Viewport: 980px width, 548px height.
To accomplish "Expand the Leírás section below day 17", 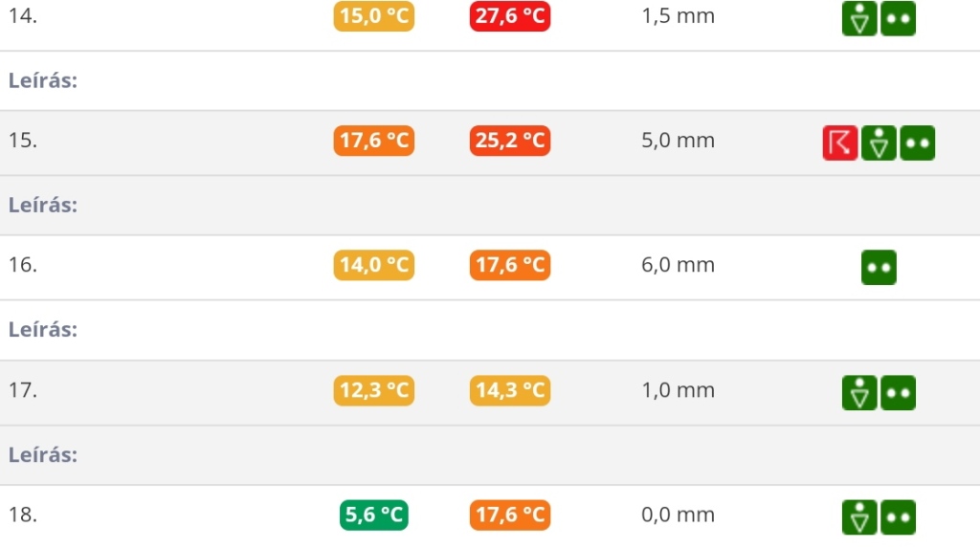I will [43, 454].
